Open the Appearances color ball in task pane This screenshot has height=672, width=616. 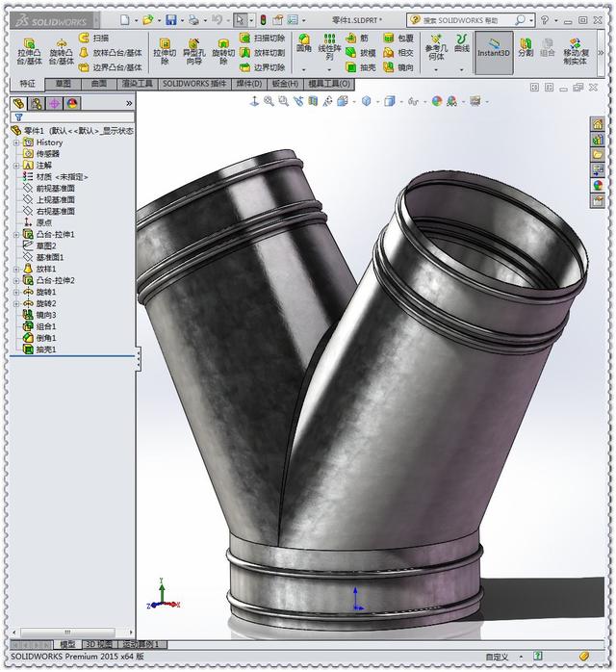pos(598,185)
